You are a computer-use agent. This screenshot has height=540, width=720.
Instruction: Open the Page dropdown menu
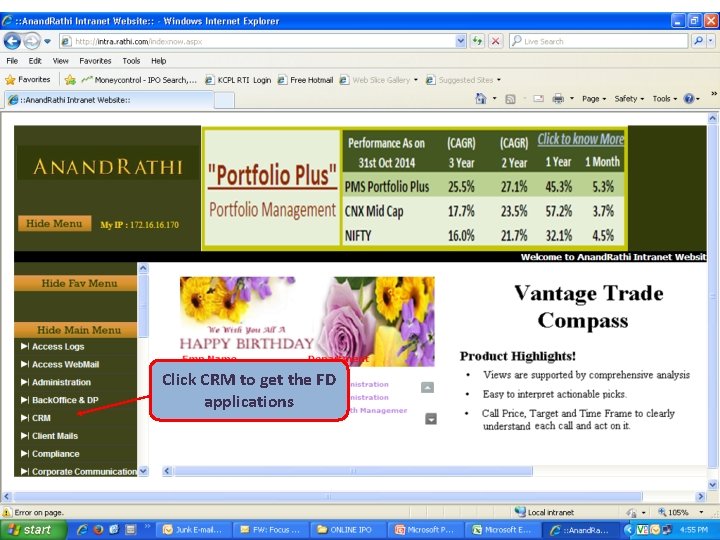(x=594, y=99)
